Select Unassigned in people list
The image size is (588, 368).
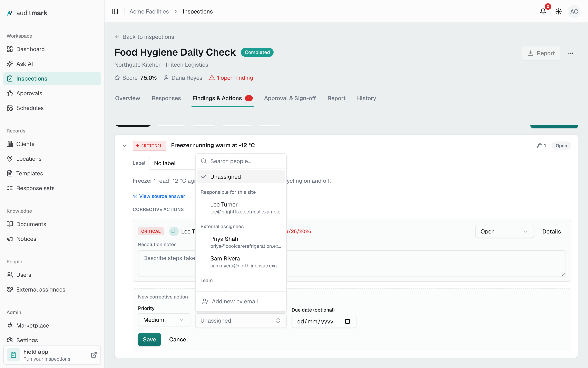coord(241,177)
